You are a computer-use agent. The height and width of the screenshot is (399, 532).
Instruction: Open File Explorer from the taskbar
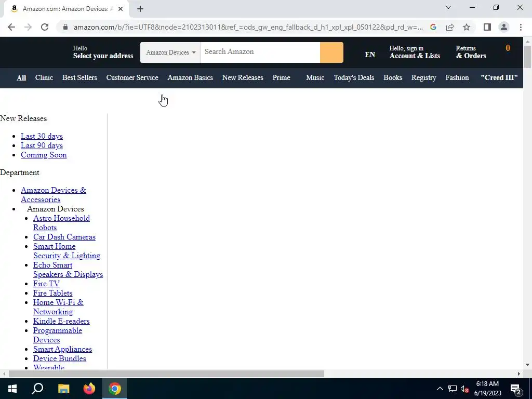(x=63, y=389)
